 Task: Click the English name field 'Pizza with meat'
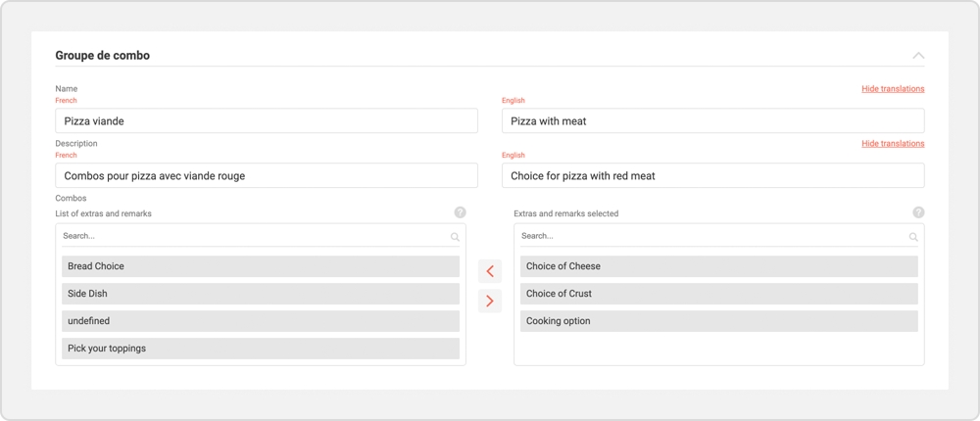[x=712, y=121]
